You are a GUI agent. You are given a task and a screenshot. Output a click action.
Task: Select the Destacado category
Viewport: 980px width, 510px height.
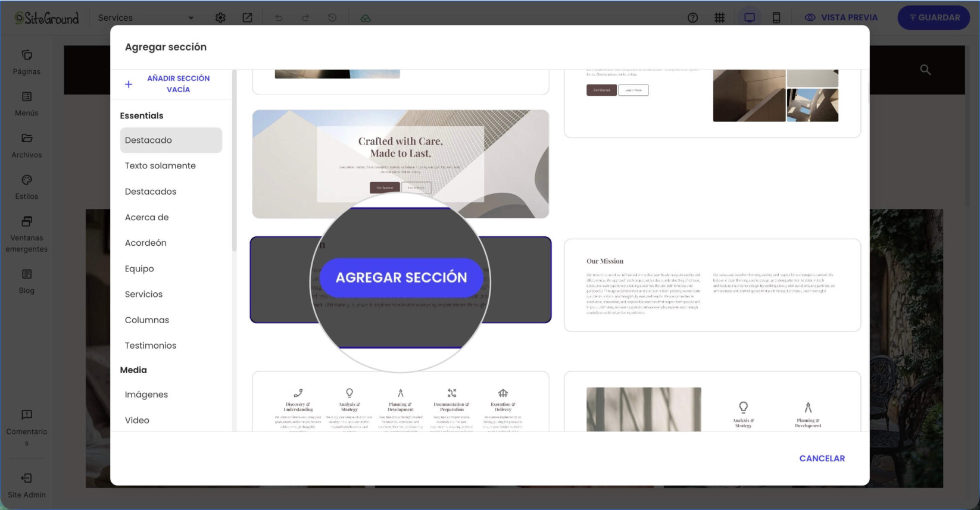click(171, 140)
